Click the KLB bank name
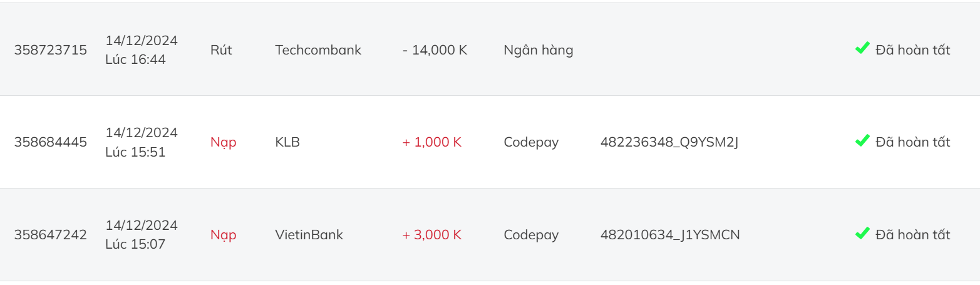This screenshot has height=285, width=980. click(x=287, y=142)
